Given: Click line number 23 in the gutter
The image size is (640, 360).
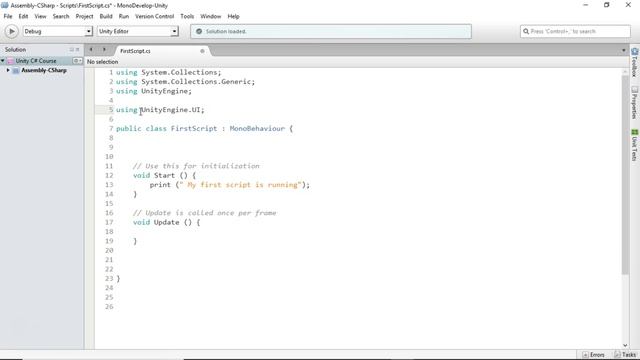Looking at the screenshot, I should pos(109,279).
